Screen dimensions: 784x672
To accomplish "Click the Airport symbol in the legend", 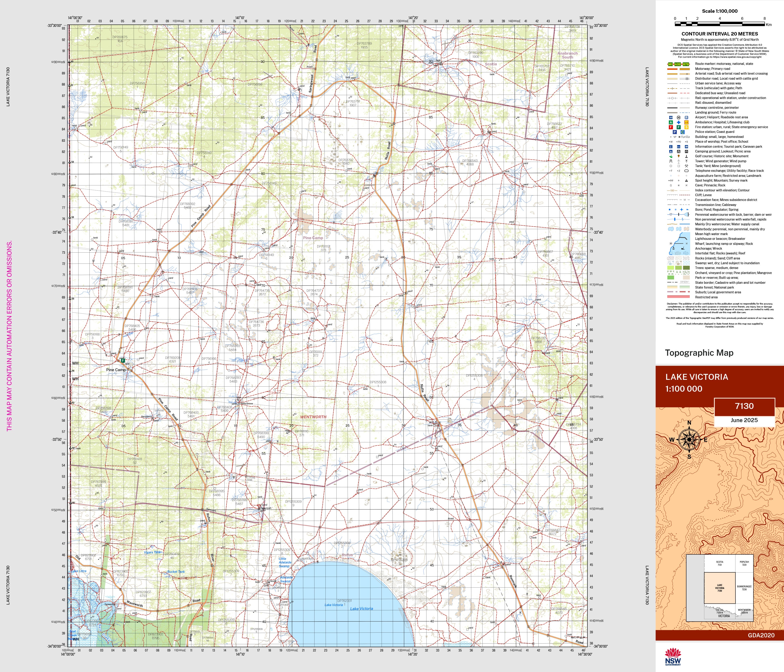I will [671, 117].
